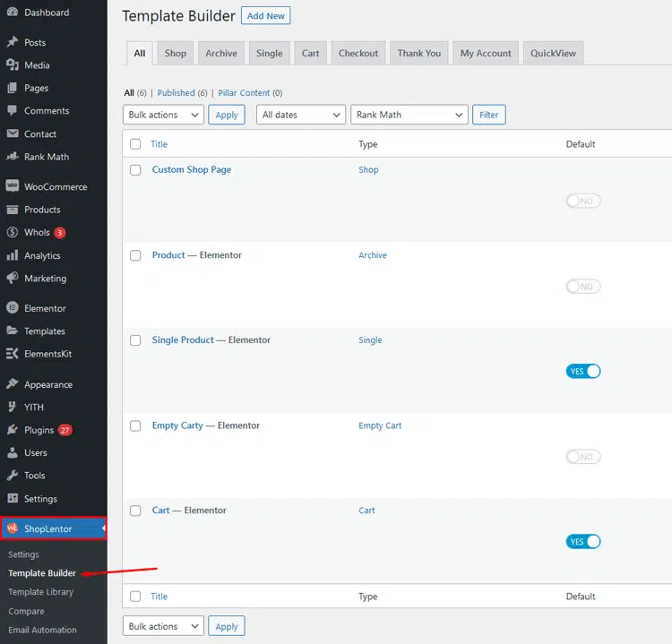Check the select-all box in table header
Screen dimensions: 672x644
[135, 144]
